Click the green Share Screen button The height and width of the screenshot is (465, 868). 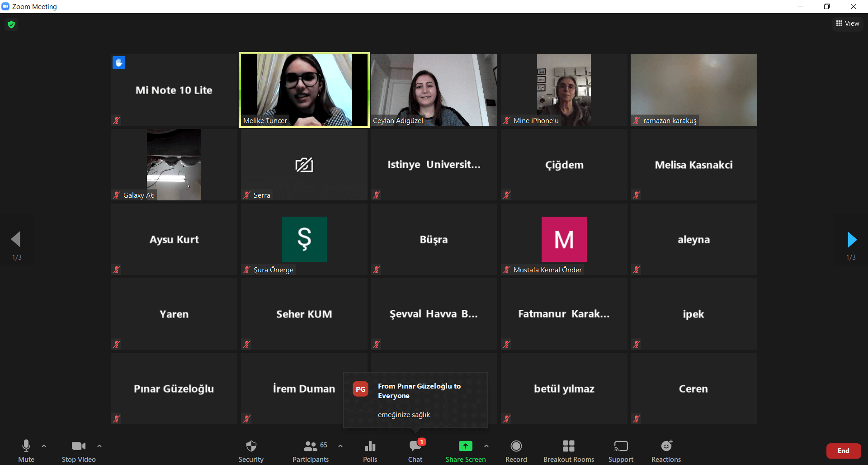465,451
